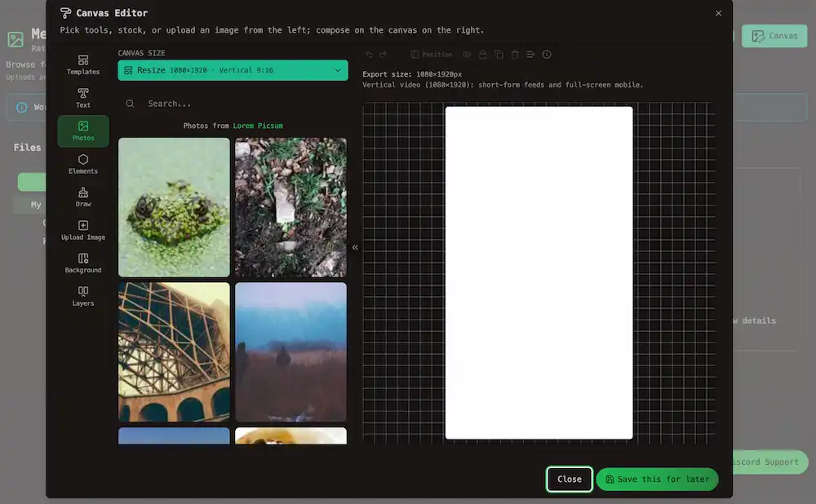Click the Export size text
The width and height of the screenshot is (816, 504).
coord(412,74)
